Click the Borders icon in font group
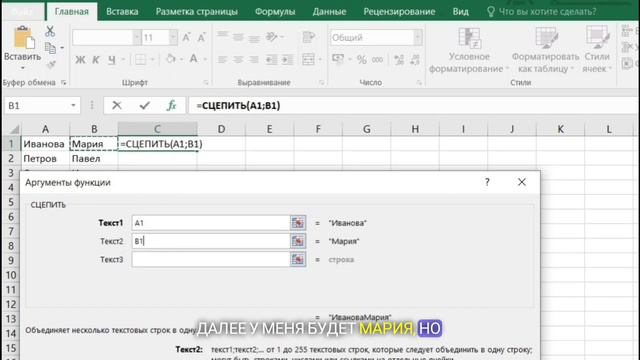The width and height of the screenshot is (640, 360). [140, 60]
